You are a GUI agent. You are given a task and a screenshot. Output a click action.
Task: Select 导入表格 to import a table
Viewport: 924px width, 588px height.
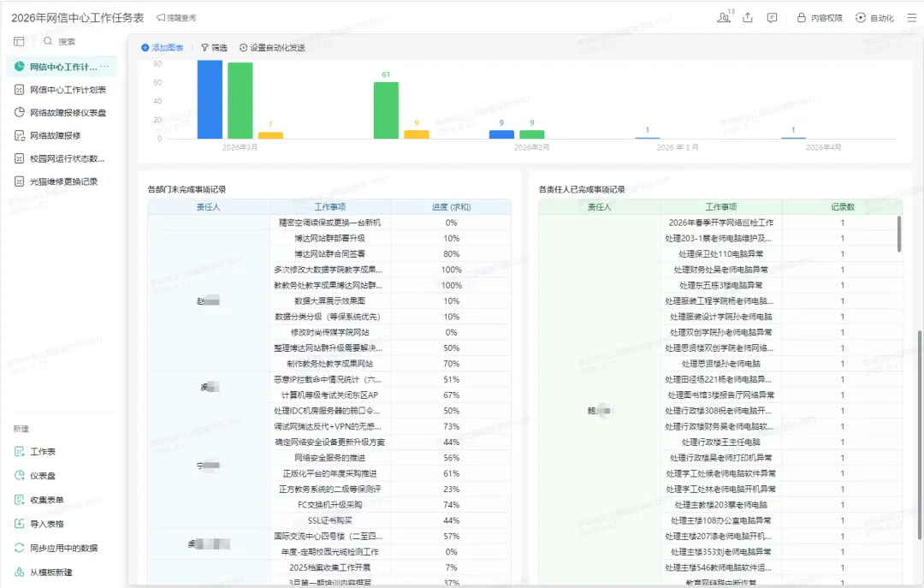click(46, 524)
